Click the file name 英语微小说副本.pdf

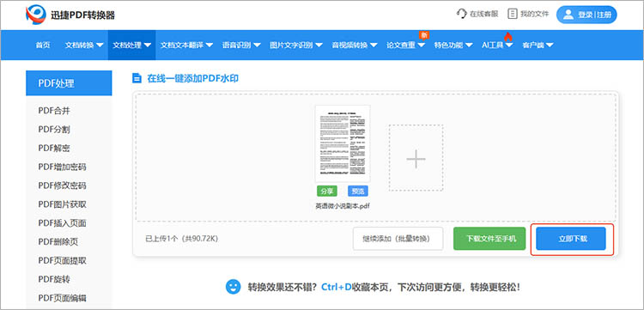(343, 207)
